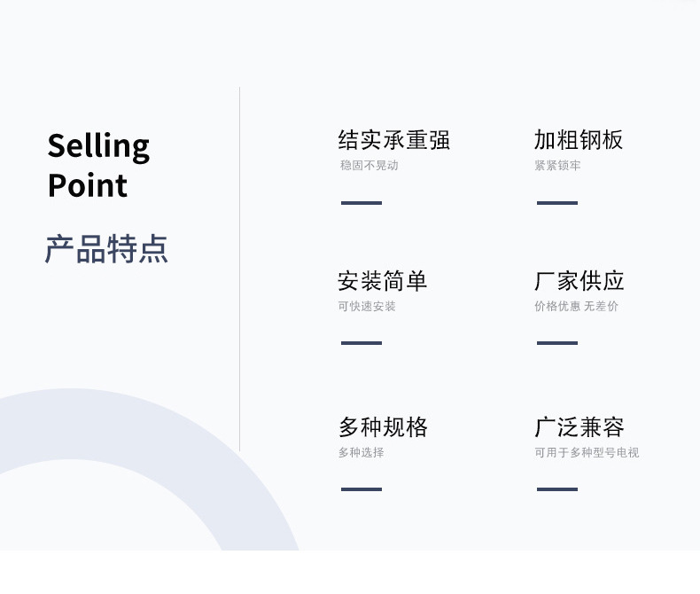This screenshot has height=594, width=700.
Task: Click the 加粗钢板 feature heading
Action: [x=578, y=140]
